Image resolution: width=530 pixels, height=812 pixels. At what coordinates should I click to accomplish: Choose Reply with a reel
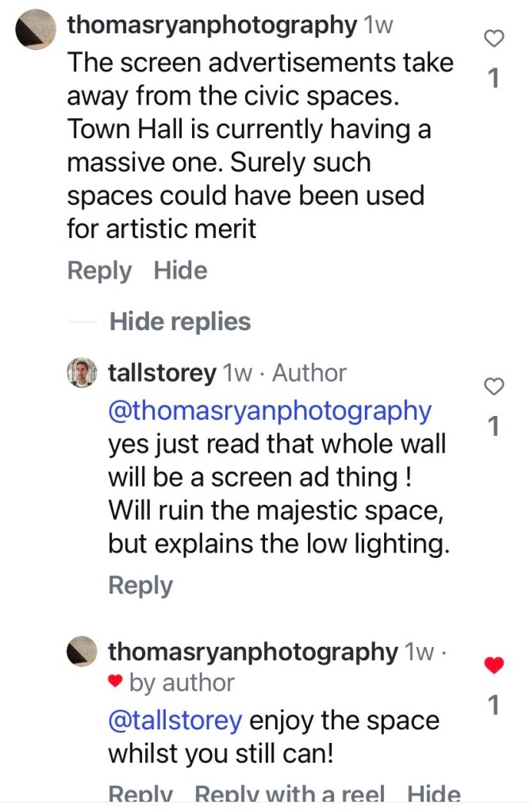[x=290, y=795]
